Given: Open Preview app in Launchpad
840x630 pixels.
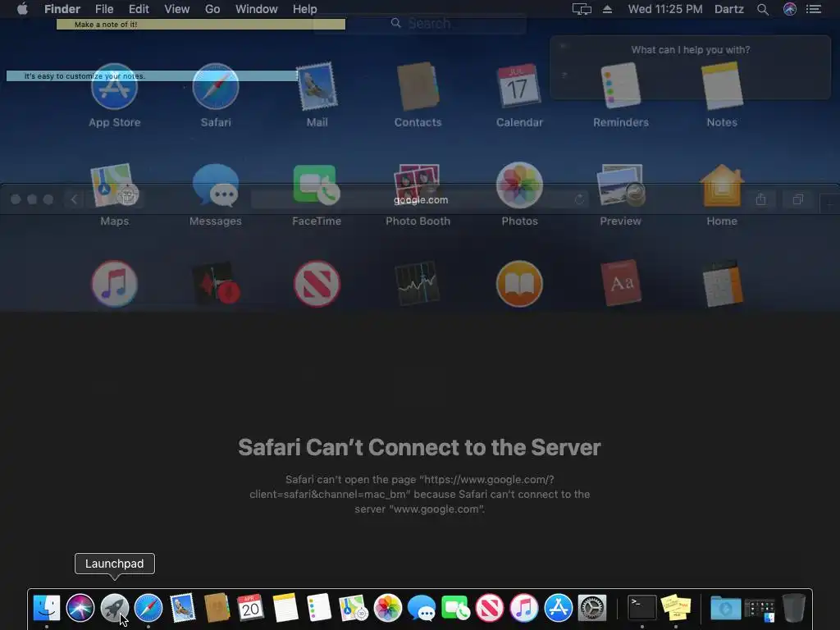Looking at the screenshot, I should (620, 185).
